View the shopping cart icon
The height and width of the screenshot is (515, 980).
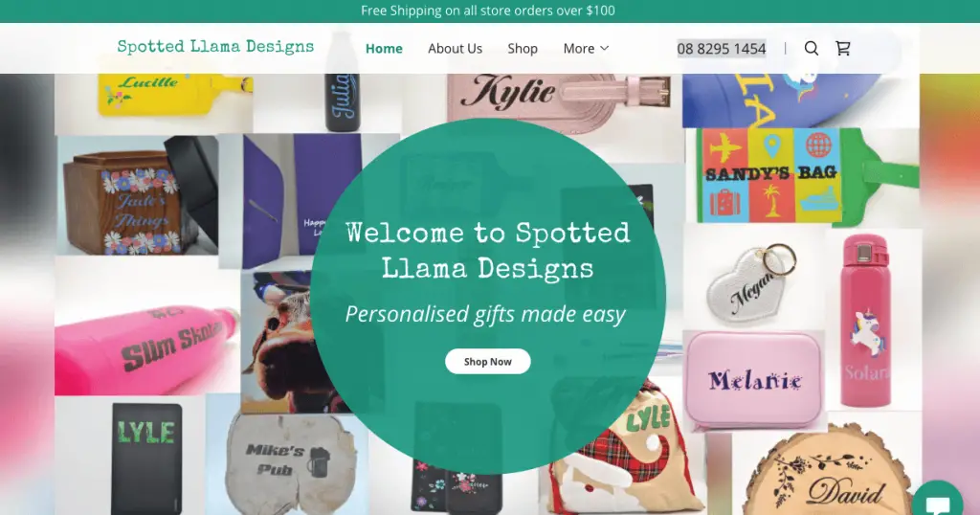(843, 48)
